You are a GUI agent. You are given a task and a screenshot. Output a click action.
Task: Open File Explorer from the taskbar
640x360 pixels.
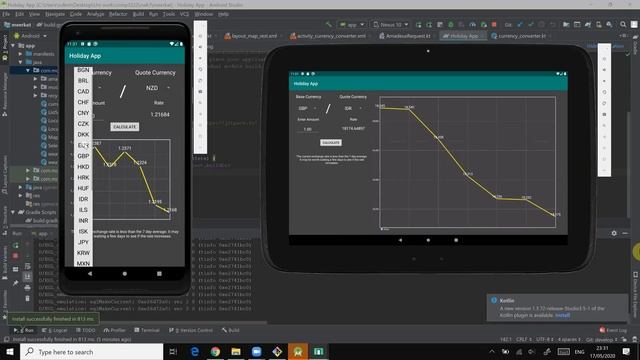click(x=236, y=351)
